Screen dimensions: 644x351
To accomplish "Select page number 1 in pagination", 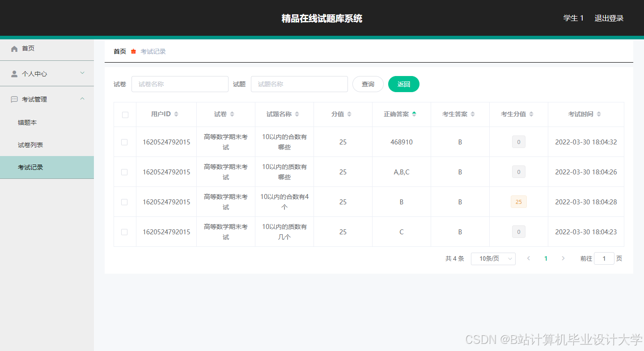I will point(546,258).
